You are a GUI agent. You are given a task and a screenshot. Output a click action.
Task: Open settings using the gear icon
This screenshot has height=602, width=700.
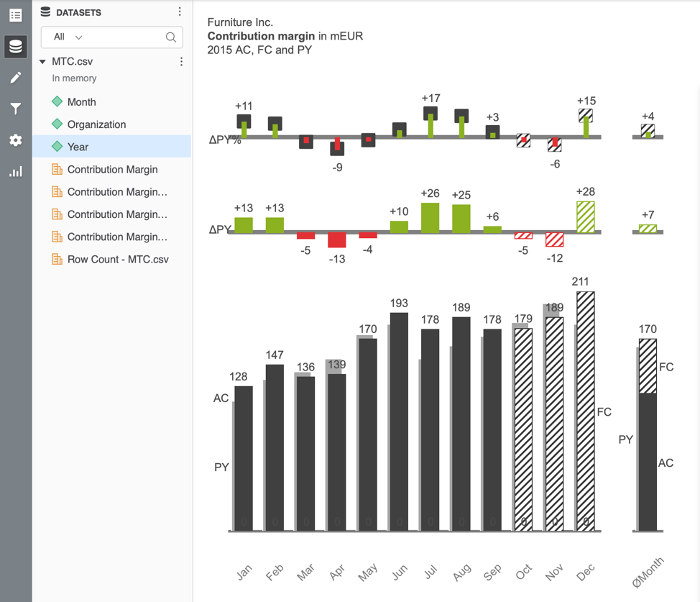click(15, 140)
